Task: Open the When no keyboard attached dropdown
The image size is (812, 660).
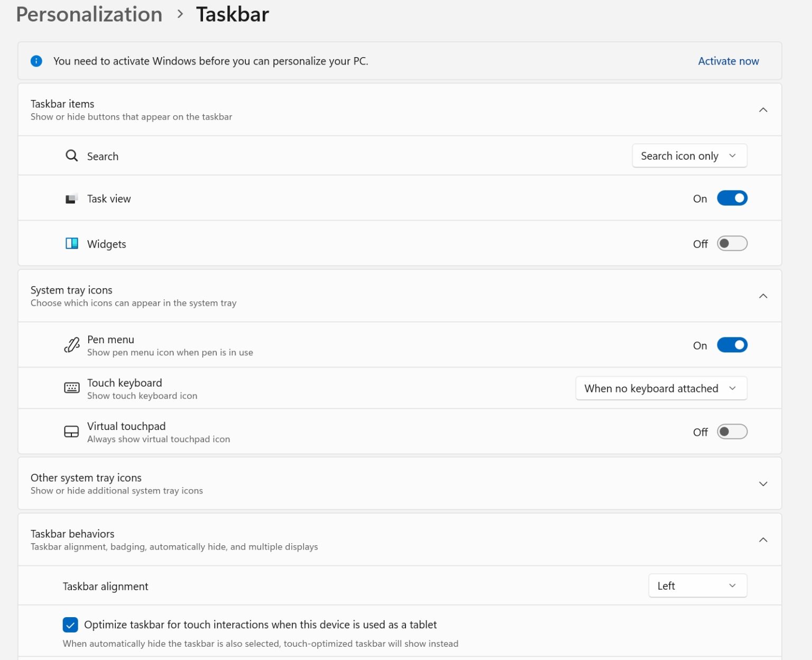Action: pyautogui.click(x=661, y=388)
